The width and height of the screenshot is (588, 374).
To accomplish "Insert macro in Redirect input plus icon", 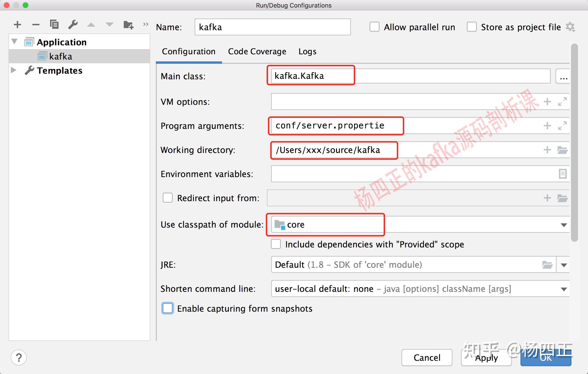I will pos(547,198).
